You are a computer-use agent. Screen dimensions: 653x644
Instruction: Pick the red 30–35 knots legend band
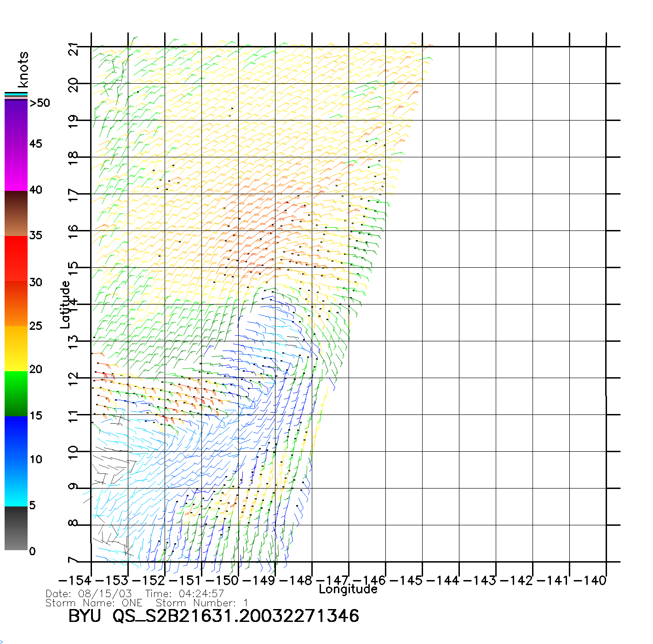click(x=16, y=259)
